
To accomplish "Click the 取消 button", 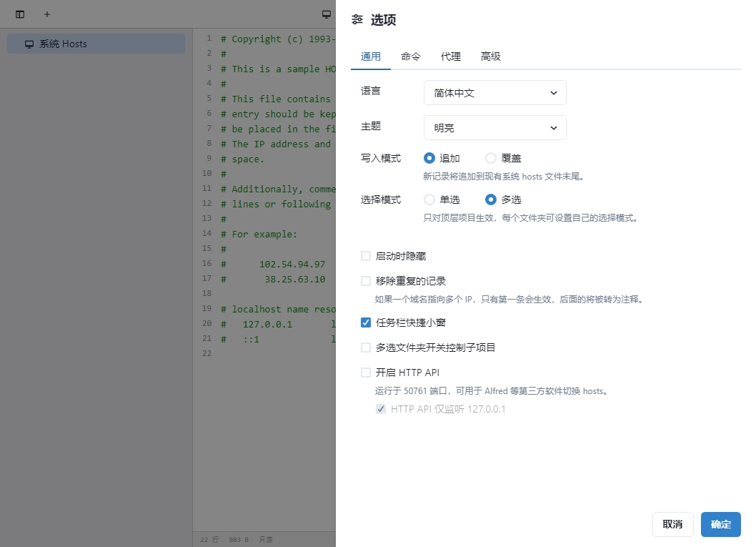I will click(672, 524).
